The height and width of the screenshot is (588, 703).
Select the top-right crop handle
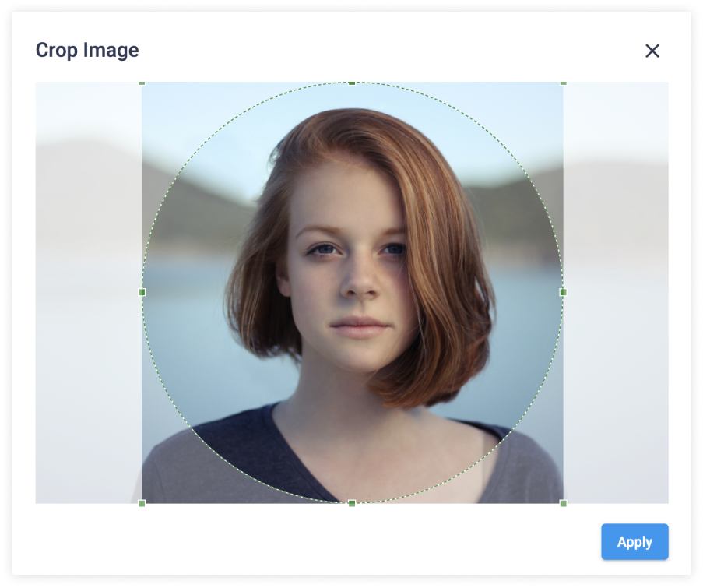563,83
